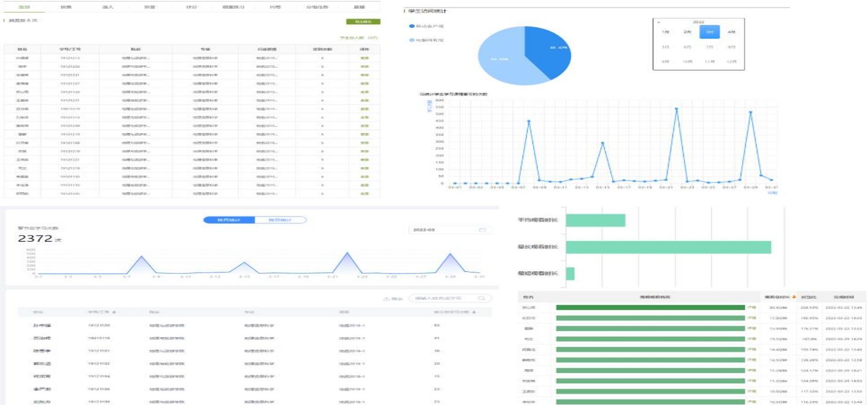
Task: Switch to the 选人 tab
Action: pyautogui.click(x=108, y=7)
